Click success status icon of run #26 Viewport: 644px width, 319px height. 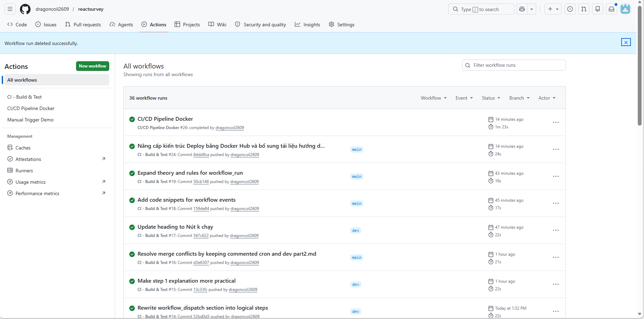click(132, 119)
